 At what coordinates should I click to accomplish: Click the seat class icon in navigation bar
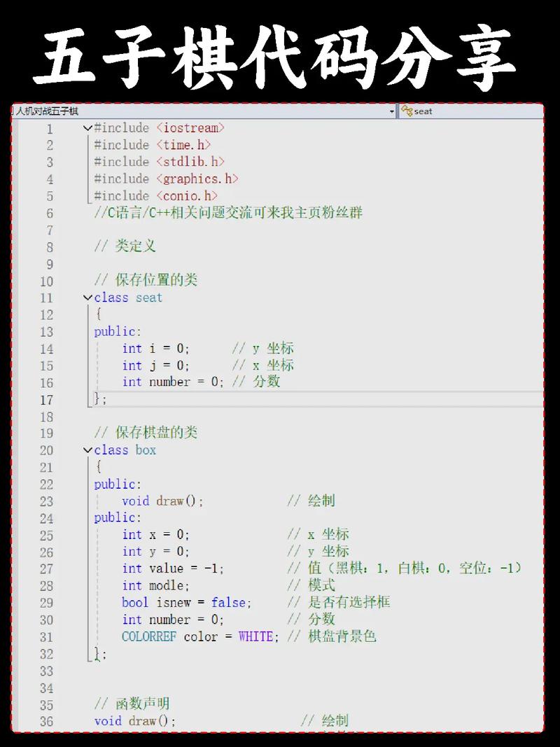point(407,111)
